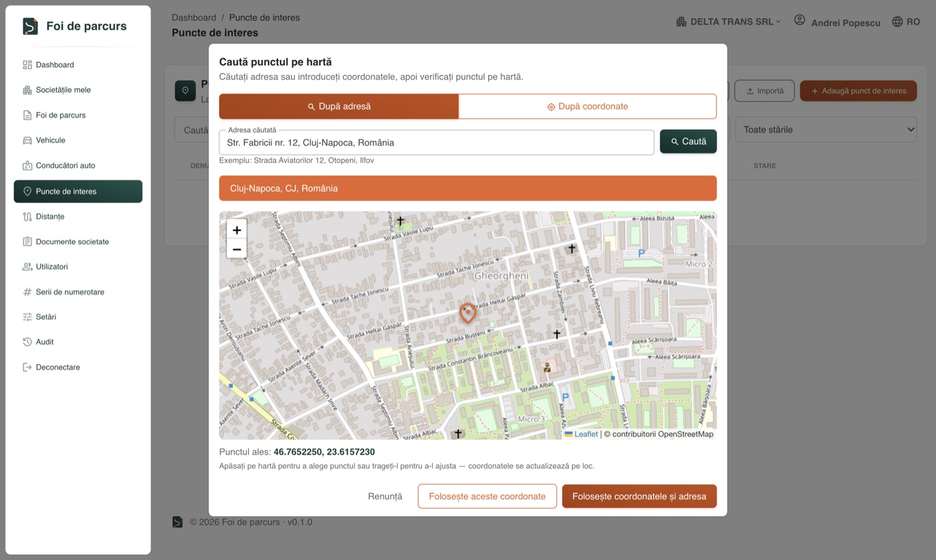This screenshot has width=936, height=560.
Task: Click the Caută address search button
Action: [688, 142]
